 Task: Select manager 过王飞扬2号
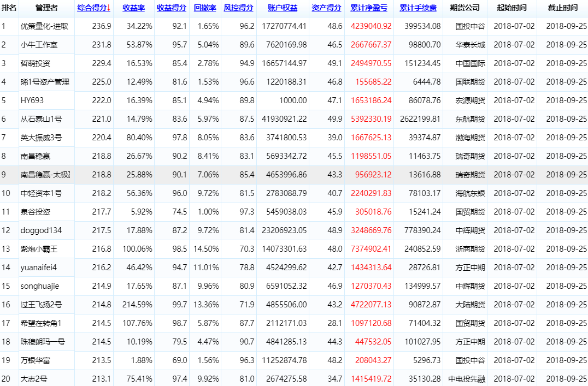pyautogui.click(x=41, y=305)
